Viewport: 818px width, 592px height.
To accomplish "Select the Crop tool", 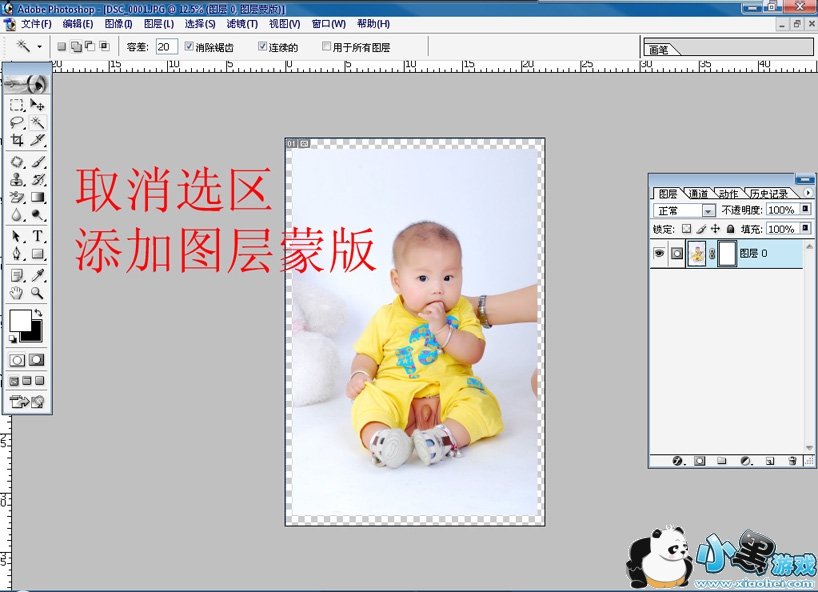I will point(17,140).
